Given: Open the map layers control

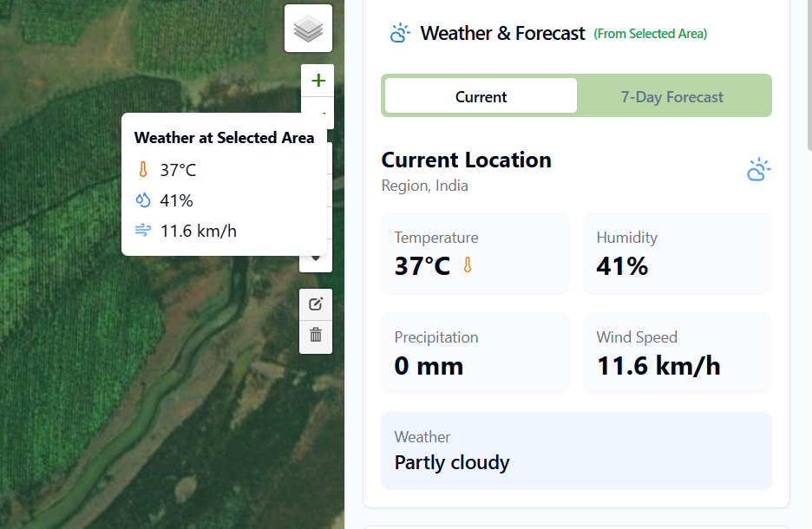Looking at the screenshot, I should pyautogui.click(x=308, y=29).
